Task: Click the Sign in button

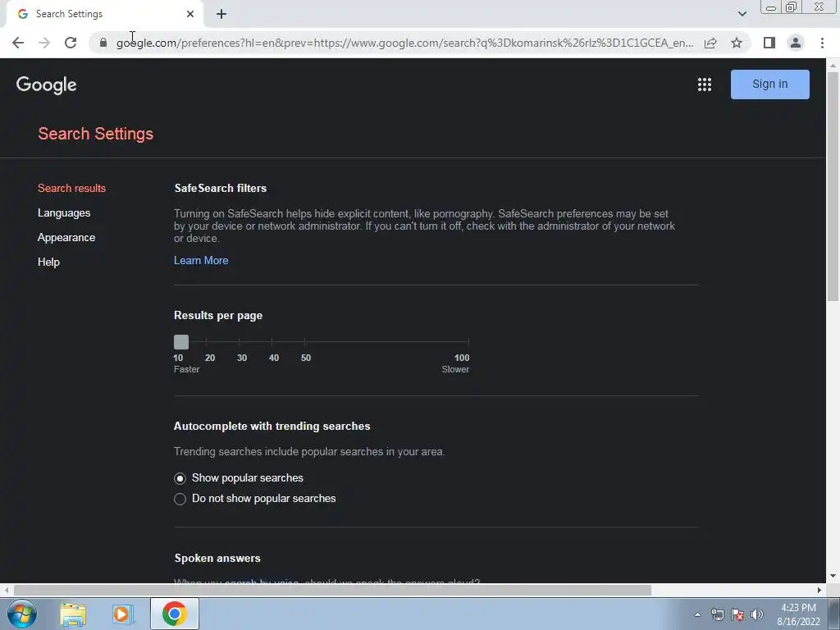Action: [769, 84]
